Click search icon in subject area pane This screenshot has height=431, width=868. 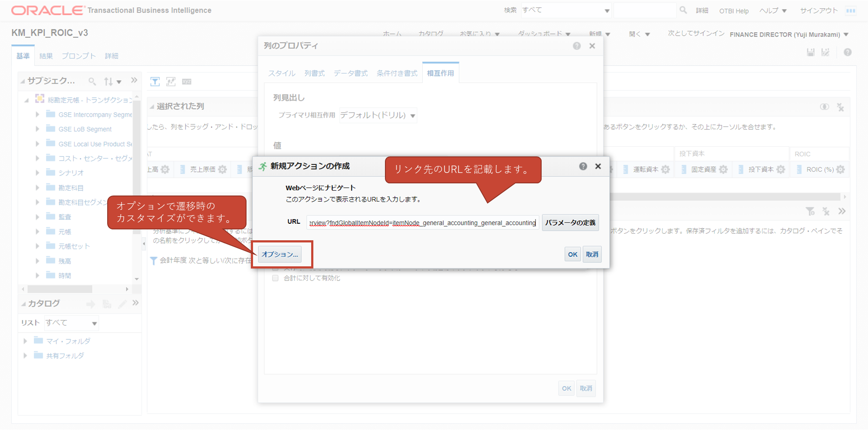point(92,81)
